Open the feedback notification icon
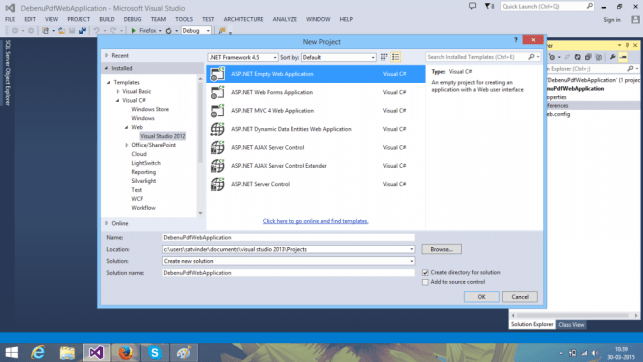Image resolution: width=643 pixels, height=362 pixels. coord(472,6)
